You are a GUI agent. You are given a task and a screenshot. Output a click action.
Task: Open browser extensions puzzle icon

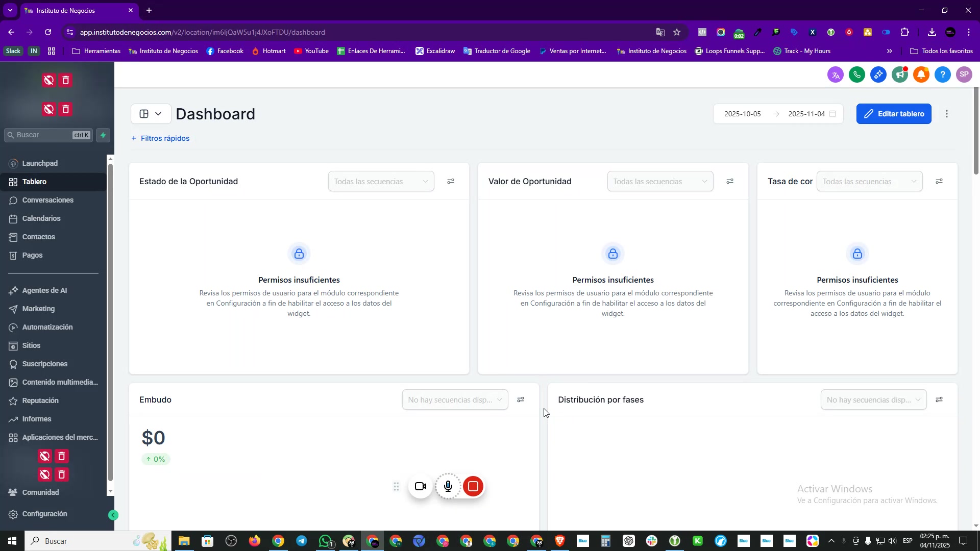[x=905, y=32]
